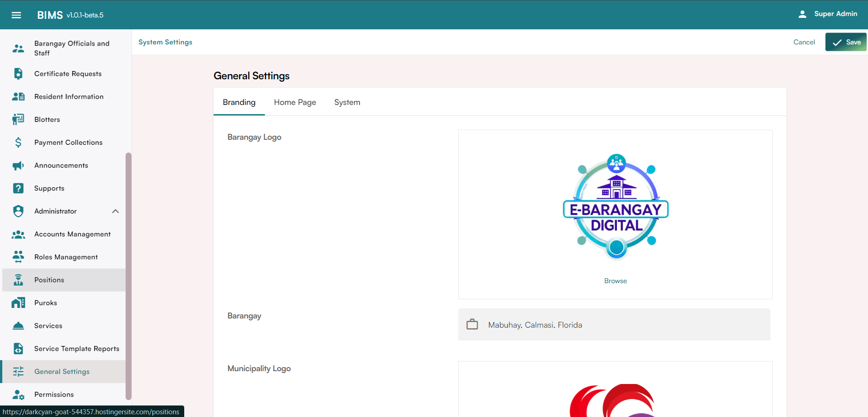The image size is (868, 417).
Task: Click the System Settings breadcrumb
Action: click(165, 42)
